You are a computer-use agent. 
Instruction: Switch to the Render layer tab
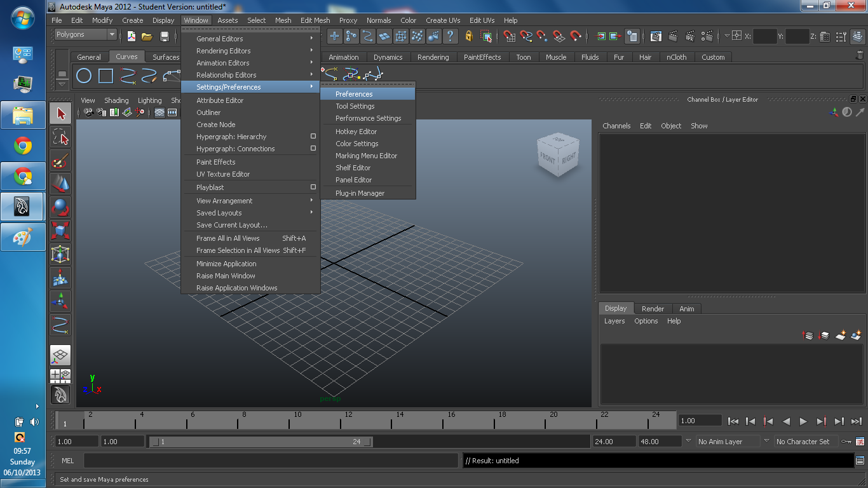tap(653, 309)
